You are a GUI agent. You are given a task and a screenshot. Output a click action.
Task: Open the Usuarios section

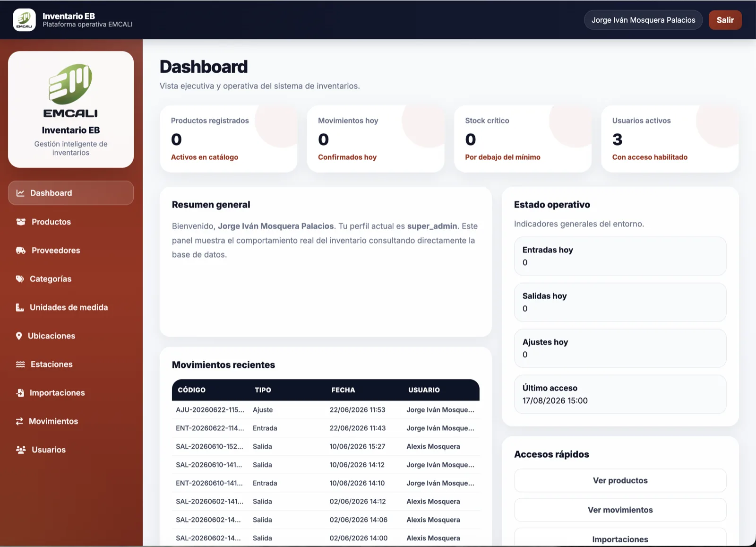pos(71,450)
